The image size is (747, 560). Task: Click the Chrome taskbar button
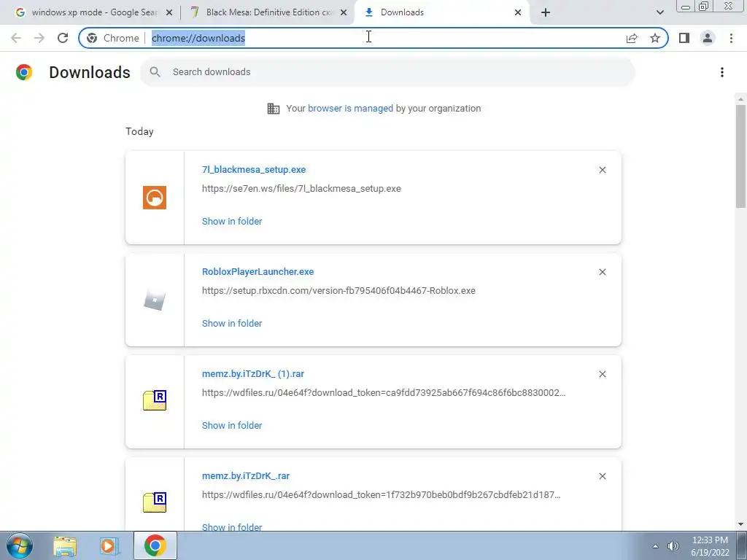(155, 545)
